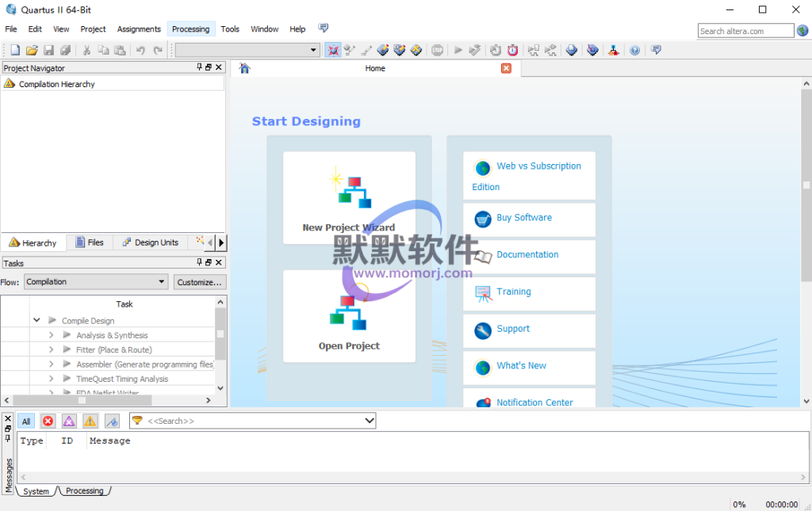Click the Open Project card
812x511 pixels.
(x=349, y=316)
